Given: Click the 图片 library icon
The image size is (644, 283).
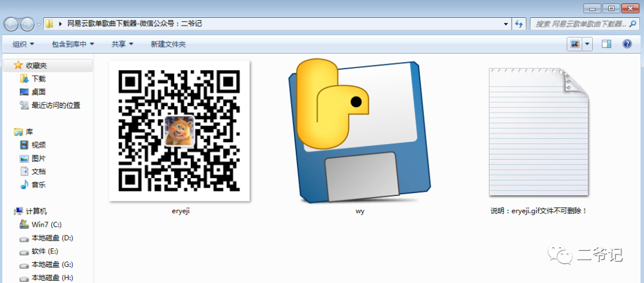Looking at the screenshot, I should [24, 158].
